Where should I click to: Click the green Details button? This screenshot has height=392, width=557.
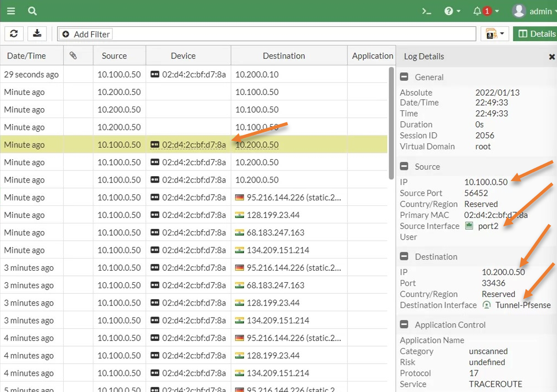pos(538,33)
